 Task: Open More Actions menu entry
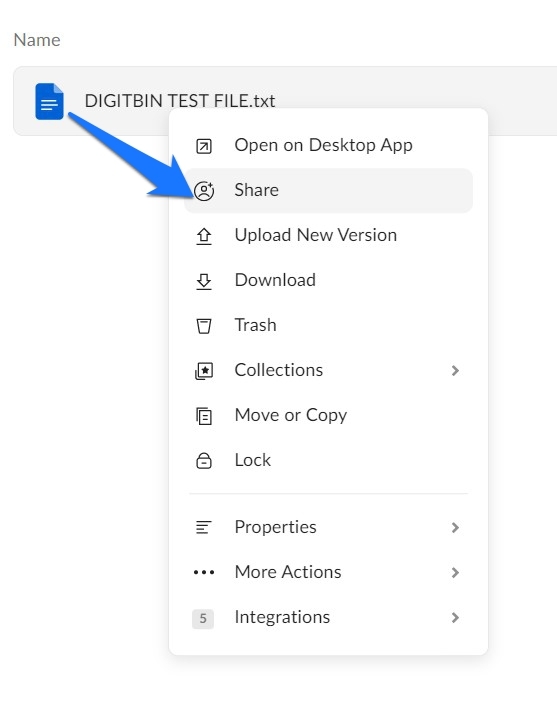coord(328,572)
